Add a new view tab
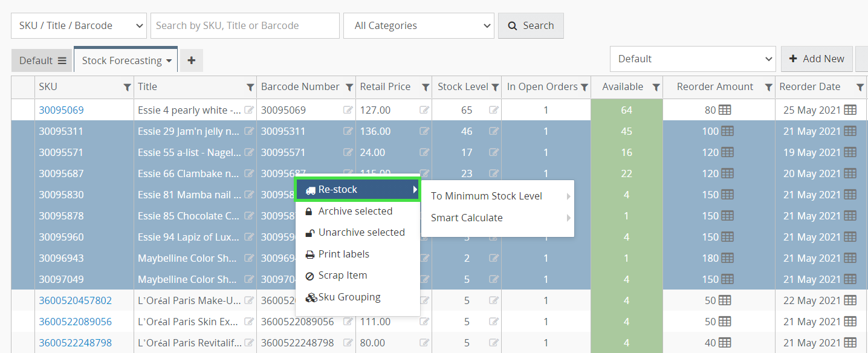Image resolution: width=868 pixels, height=353 pixels. tap(192, 60)
